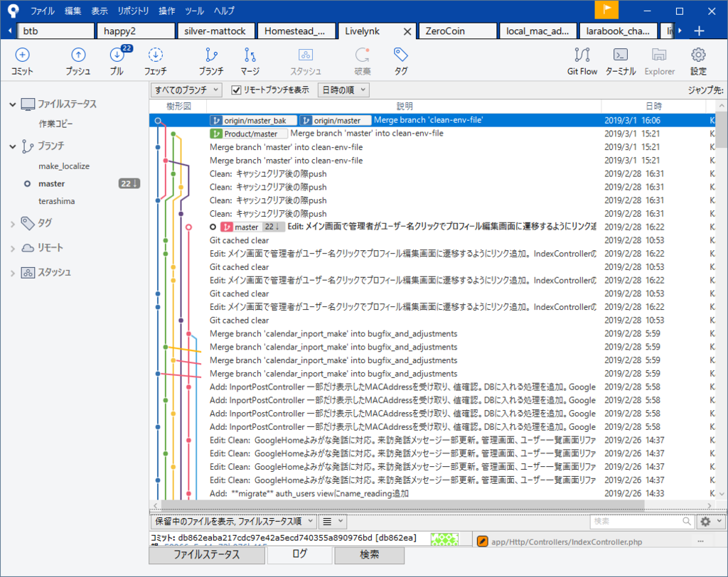
Task: Expand the タグ sidebar section
Action: pos(13,225)
